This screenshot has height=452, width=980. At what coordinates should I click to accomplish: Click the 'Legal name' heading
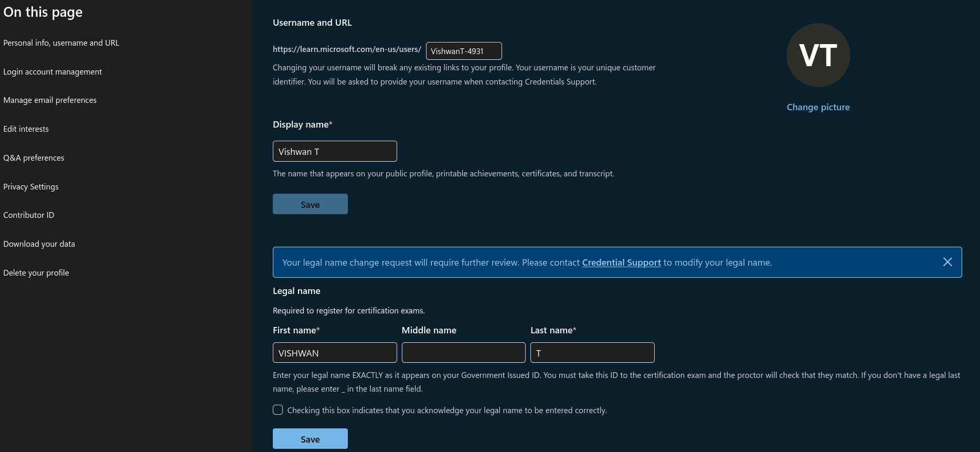click(x=296, y=291)
